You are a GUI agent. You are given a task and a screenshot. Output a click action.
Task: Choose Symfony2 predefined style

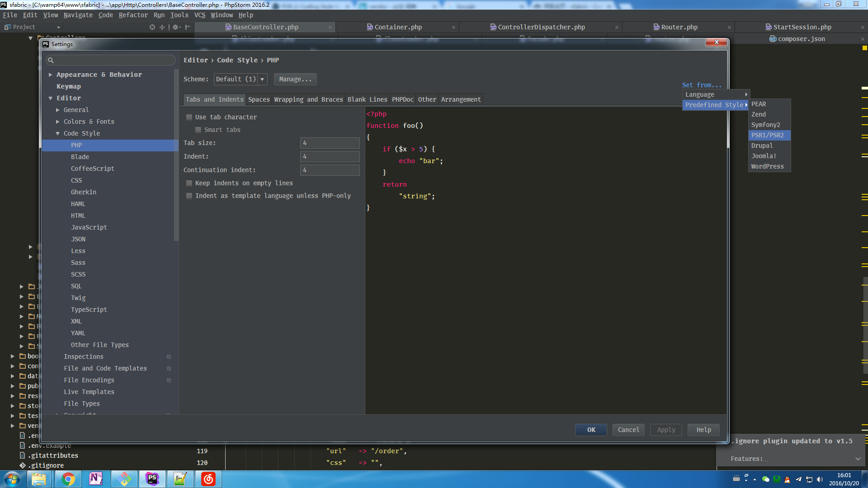(x=769, y=125)
